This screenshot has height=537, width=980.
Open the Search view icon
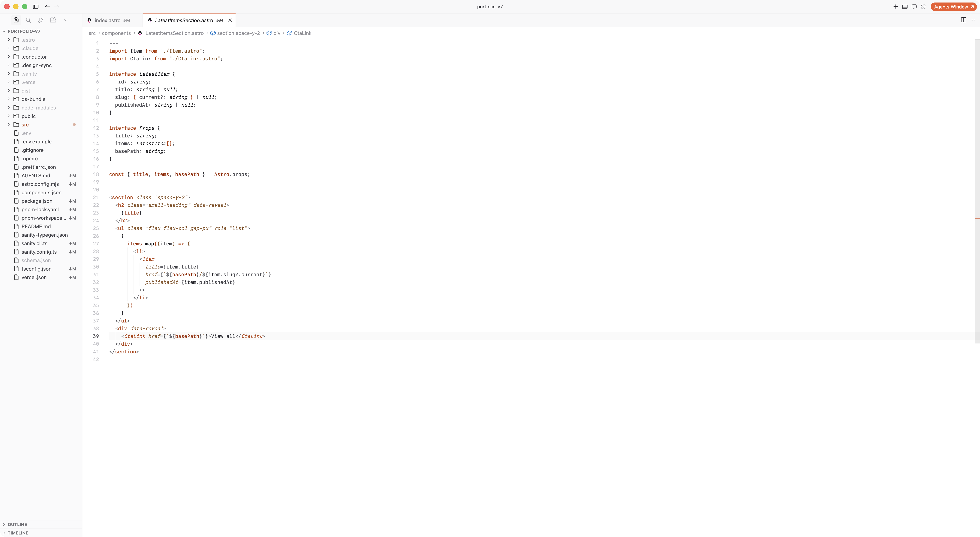[x=28, y=20]
